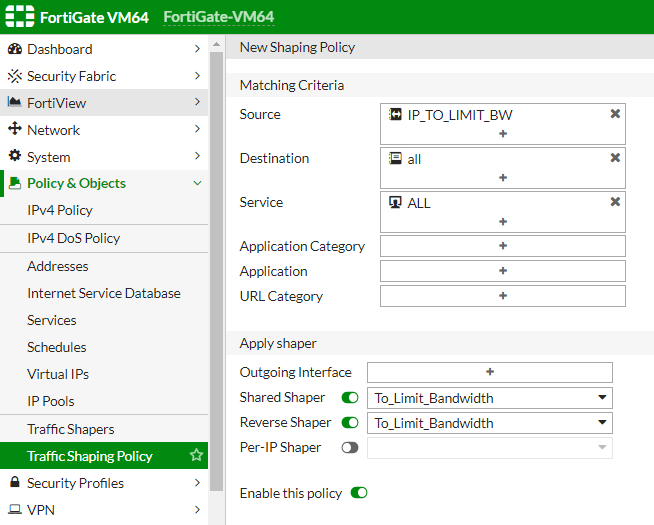Click the ALL service entry text

[x=419, y=203]
